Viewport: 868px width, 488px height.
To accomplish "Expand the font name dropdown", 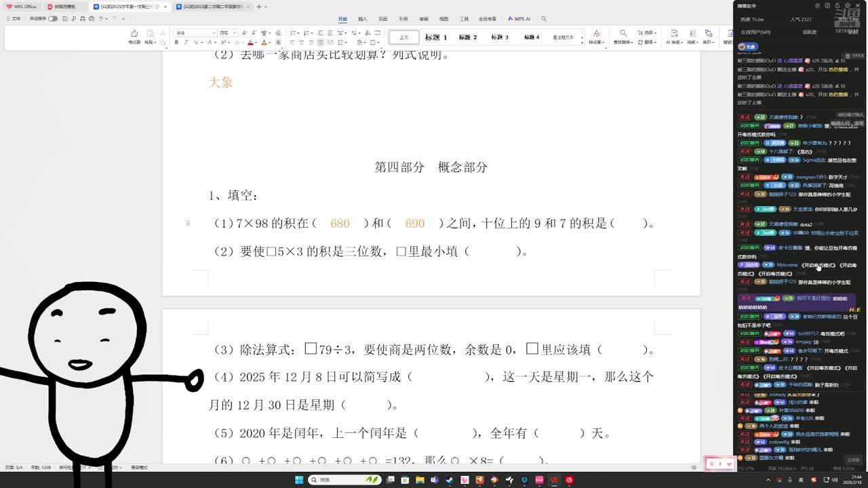I will [x=213, y=33].
